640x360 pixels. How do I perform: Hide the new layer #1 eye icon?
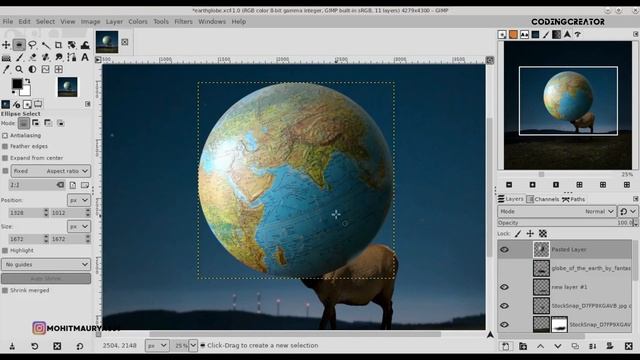[x=504, y=287]
